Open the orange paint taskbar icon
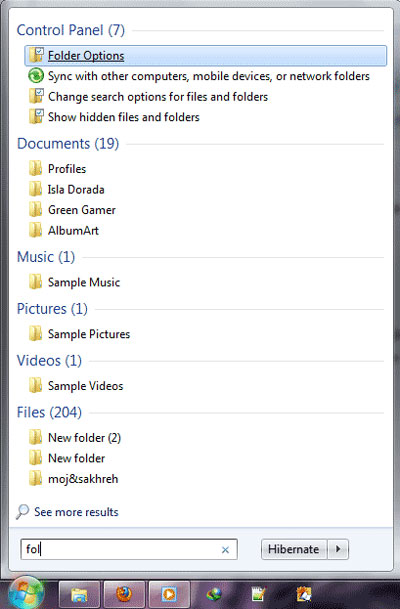The image size is (400, 609). click(304, 594)
